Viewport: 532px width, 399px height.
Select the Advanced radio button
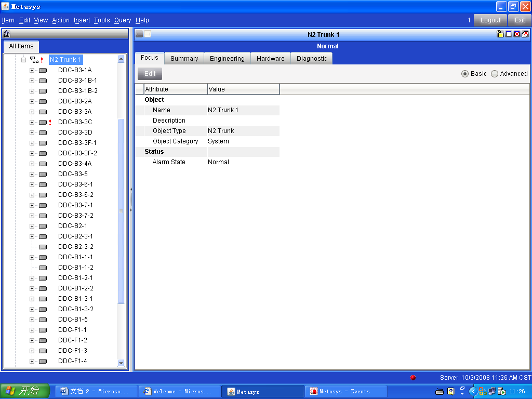(495, 74)
